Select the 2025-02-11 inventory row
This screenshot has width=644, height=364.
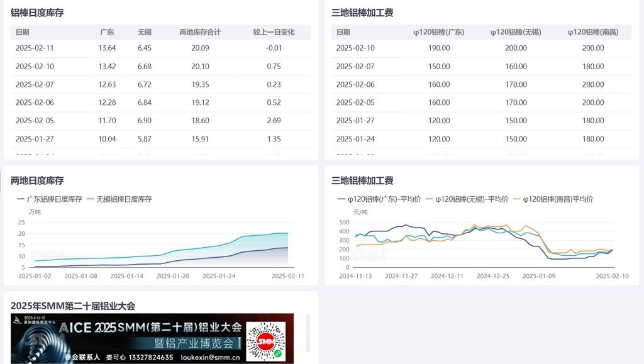tap(160, 48)
